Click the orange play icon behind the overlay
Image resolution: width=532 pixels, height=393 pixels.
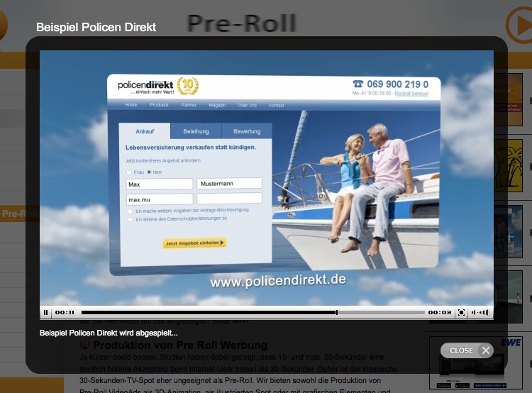(519, 25)
